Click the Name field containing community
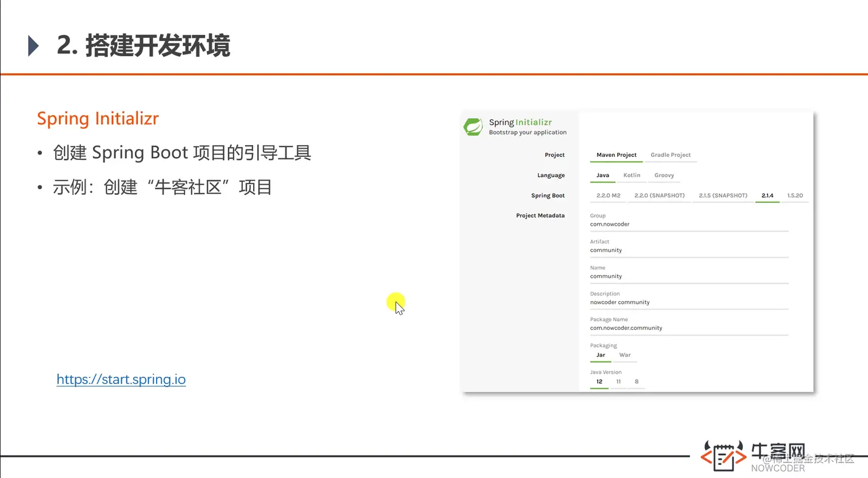The image size is (868, 478). (x=689, y=276)
